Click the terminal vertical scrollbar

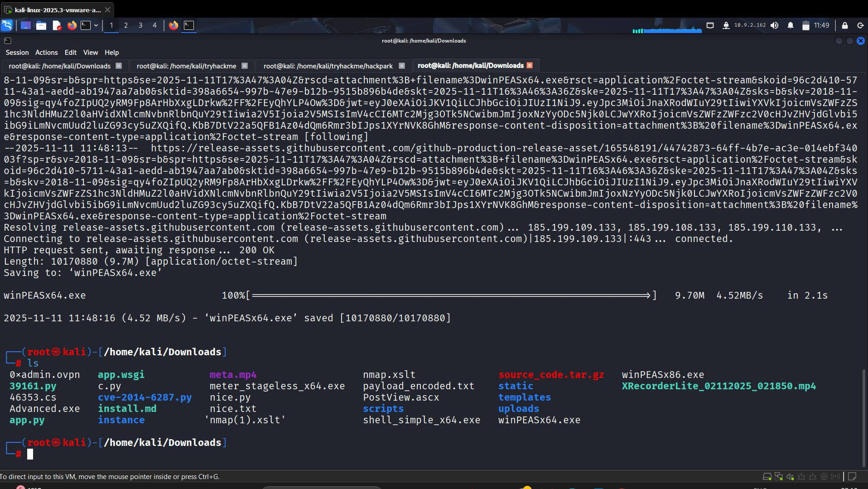864,417
